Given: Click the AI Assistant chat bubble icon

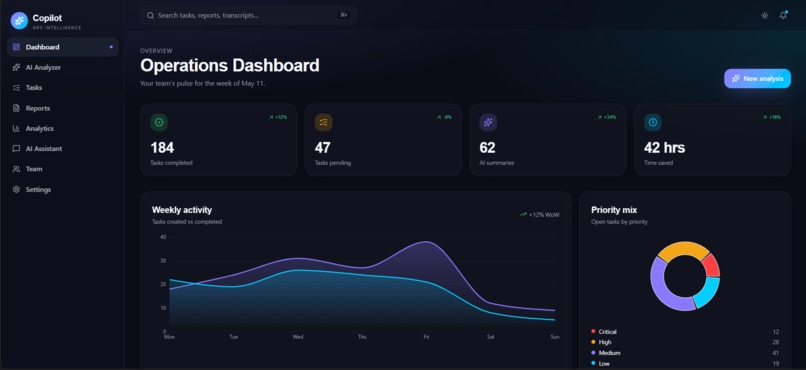Looking at the screenshot, I should point(16,149).
